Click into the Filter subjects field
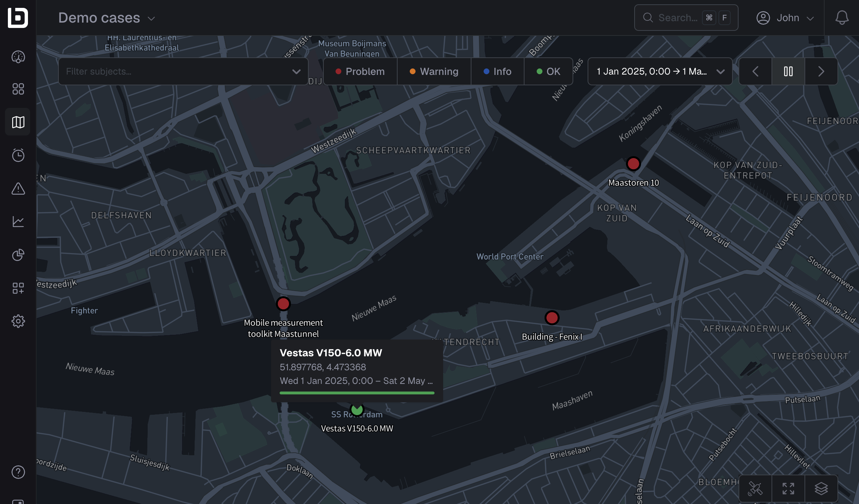 pyautogui.click(x=183, y=71)
